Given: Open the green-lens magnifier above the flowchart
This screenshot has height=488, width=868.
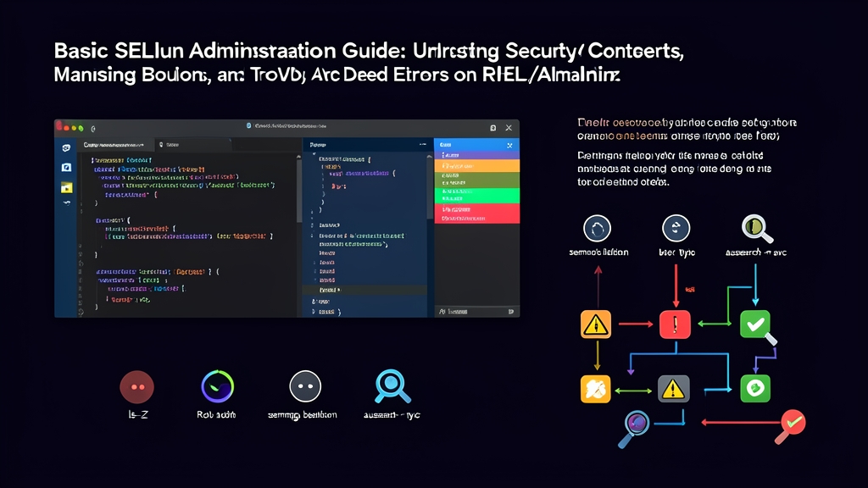Looking at the screenshot, I should pyautogui.click(x=757, y=229).
